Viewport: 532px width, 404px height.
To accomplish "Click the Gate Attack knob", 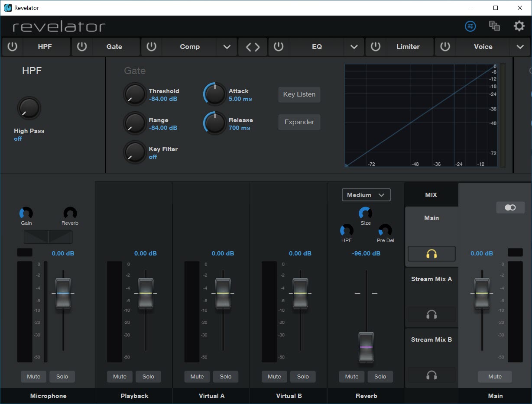I will (x=215, y=94).
